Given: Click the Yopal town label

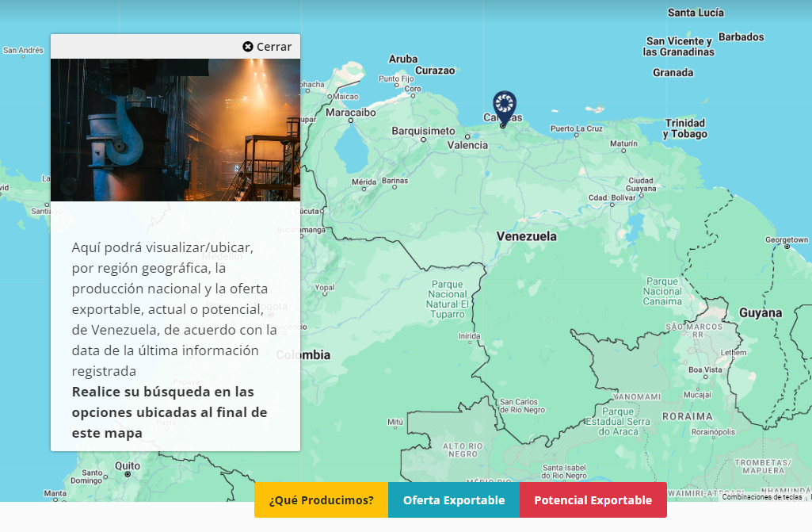Looking at the screenshot, I should (x=325, y=287).
